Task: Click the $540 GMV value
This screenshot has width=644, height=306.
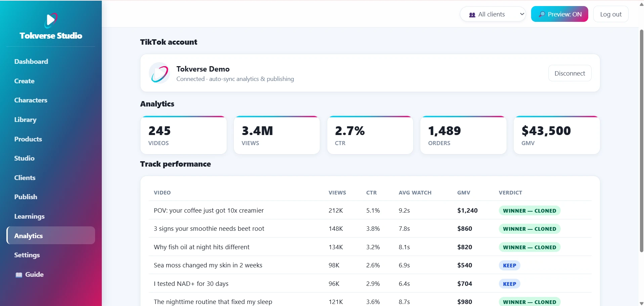Action: [465, 265]
